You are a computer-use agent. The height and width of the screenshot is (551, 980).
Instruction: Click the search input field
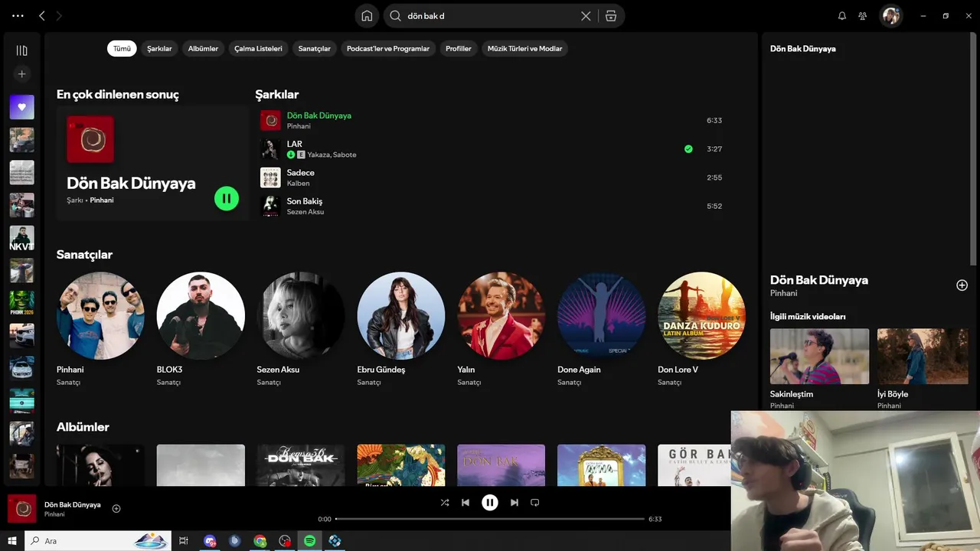[490, 15]
